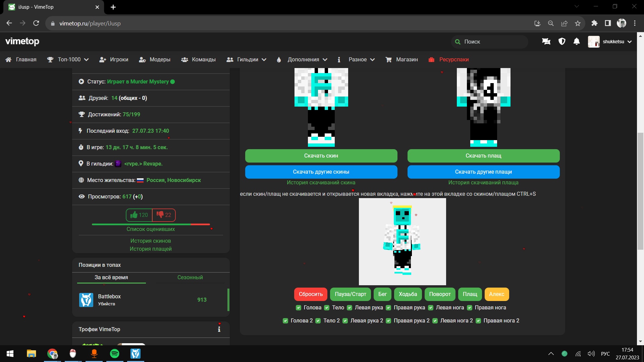Screen dimensions: 644x362
Task: Click into the Поиск search field
Action: pos(490,42)
